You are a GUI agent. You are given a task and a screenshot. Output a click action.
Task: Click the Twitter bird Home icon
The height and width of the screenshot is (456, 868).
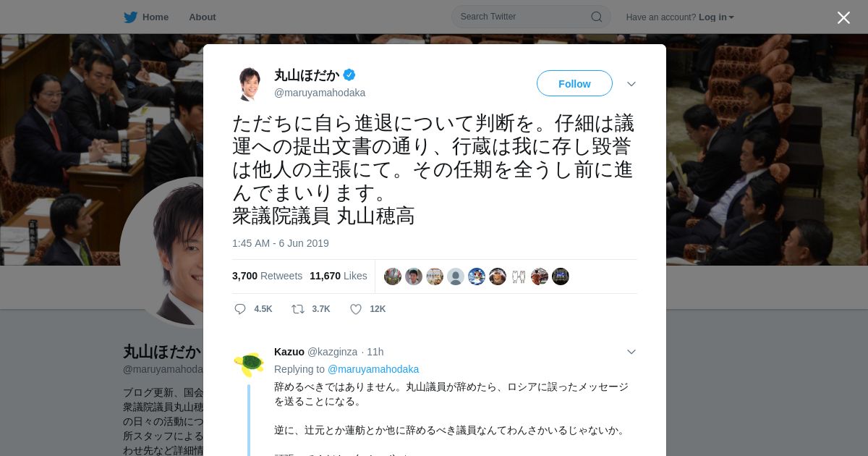pos(130,17)
